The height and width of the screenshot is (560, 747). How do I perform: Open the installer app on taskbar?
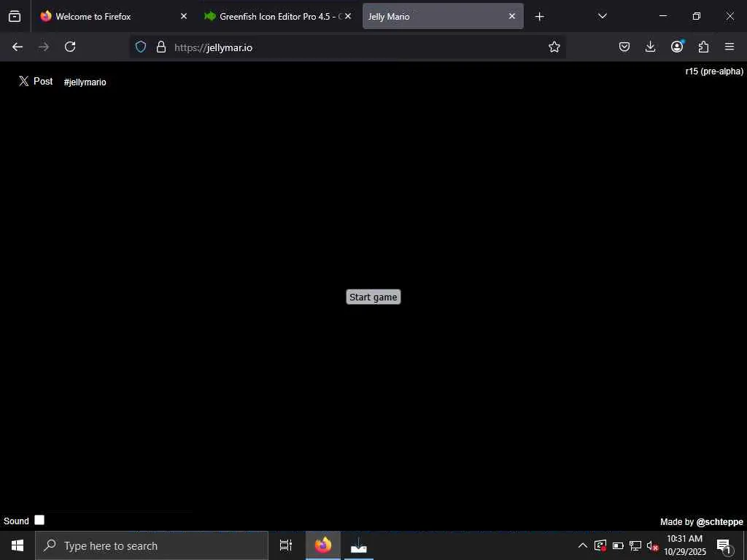(x=359, y=545)
